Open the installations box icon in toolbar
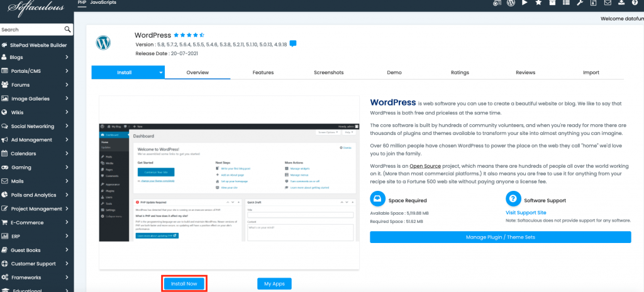This screenshot has height=292, width=644. pos(552,3)
